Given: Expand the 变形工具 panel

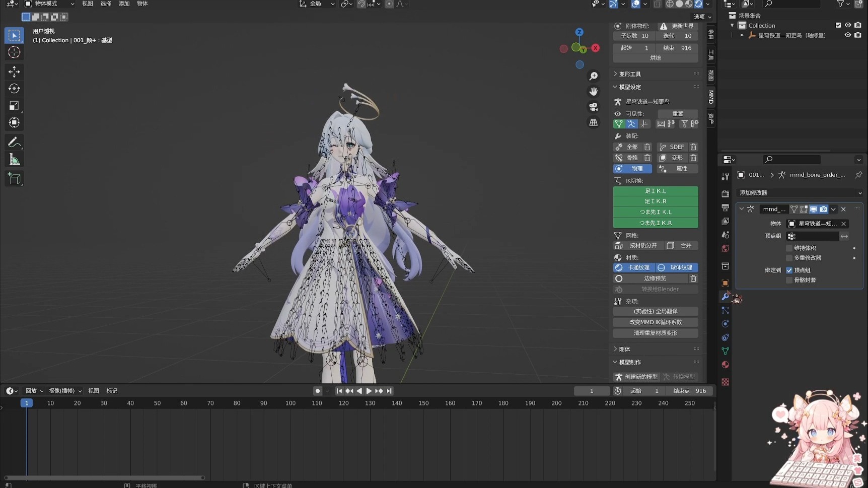Looking at the screenshot, I should tap(629, 74).
